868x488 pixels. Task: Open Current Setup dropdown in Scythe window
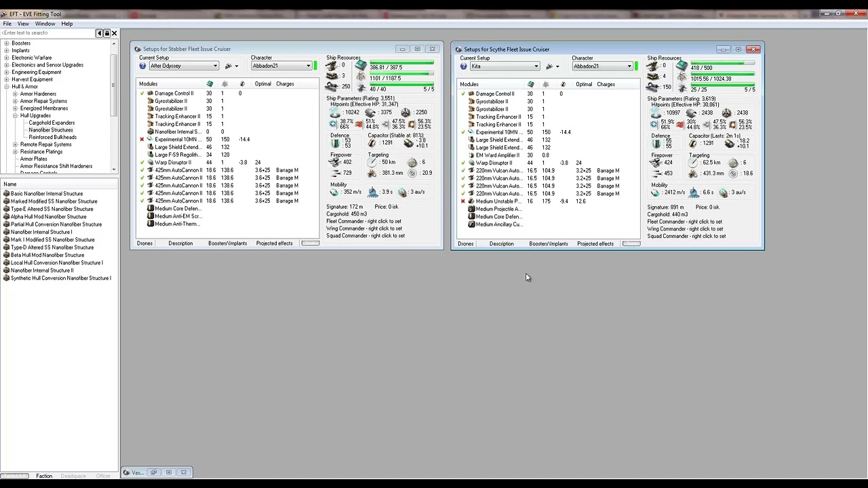[505, 66]
